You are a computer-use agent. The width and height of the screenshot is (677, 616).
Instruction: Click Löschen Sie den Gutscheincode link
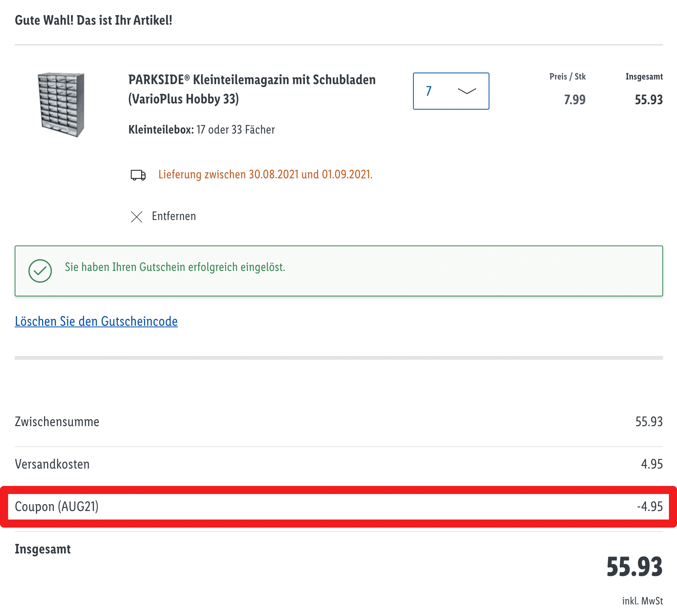(96, 321)
